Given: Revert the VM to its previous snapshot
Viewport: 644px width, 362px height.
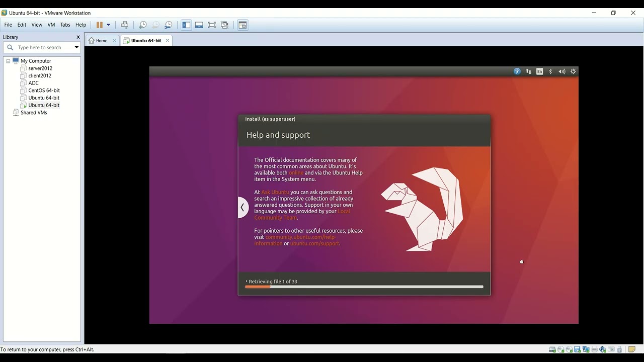Looking at the screenshot, I should pyautogui.click(x=155, y=25).
